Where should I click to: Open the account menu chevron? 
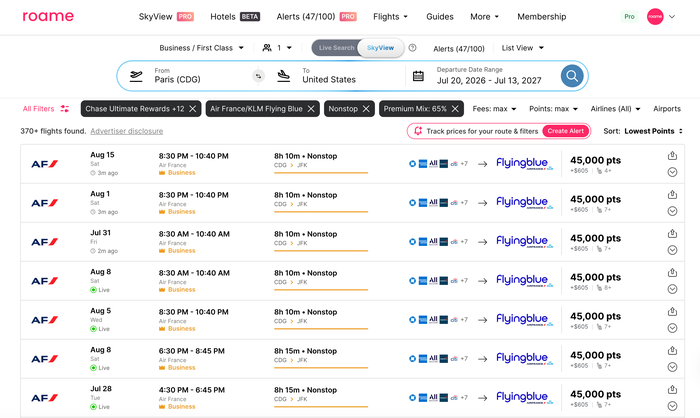[x=672, y=17]
